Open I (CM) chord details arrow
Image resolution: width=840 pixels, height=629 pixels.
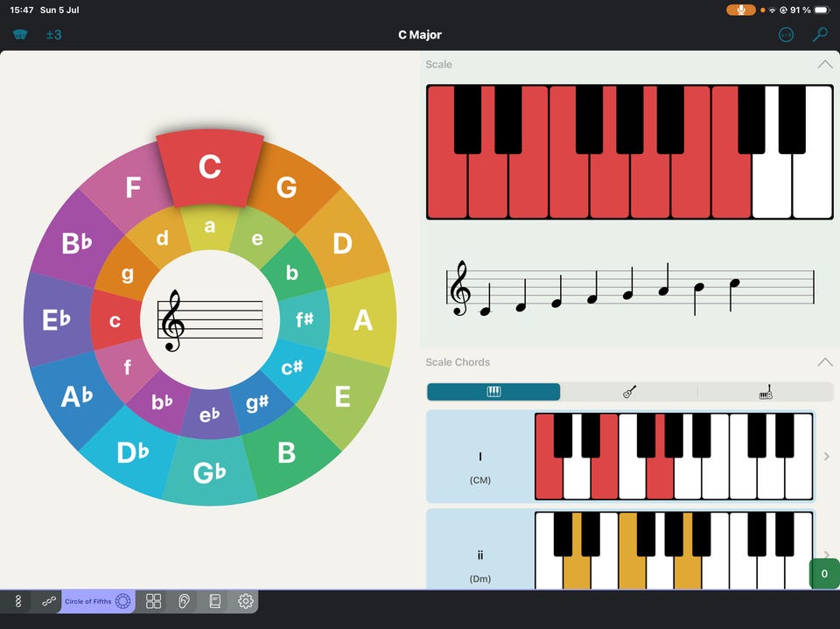point(827,457)
